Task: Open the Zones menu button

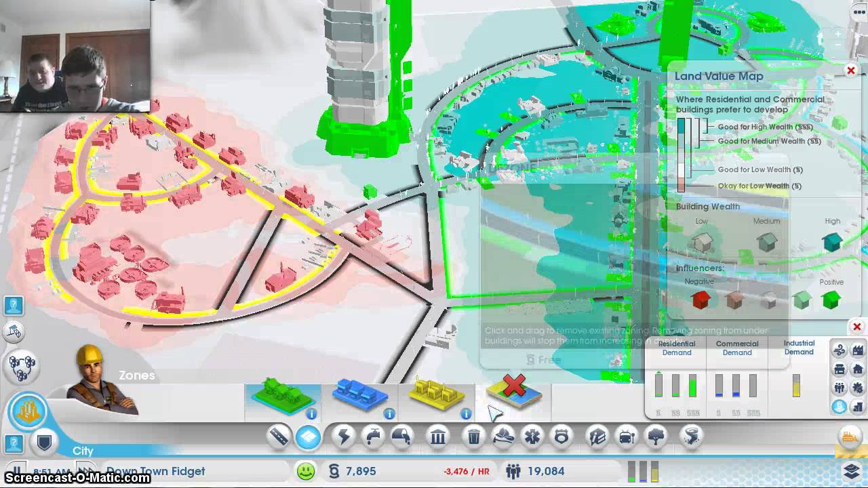Action: point(308,437)
